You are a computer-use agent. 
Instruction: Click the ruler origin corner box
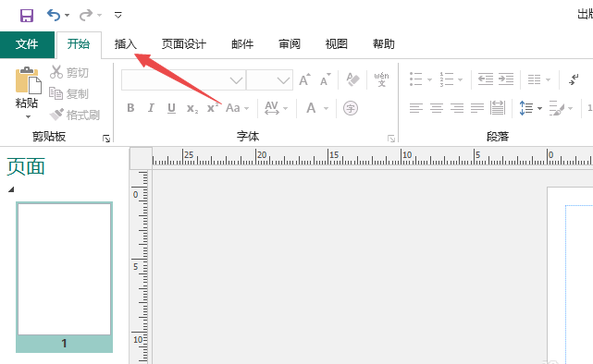pos(141,158)
